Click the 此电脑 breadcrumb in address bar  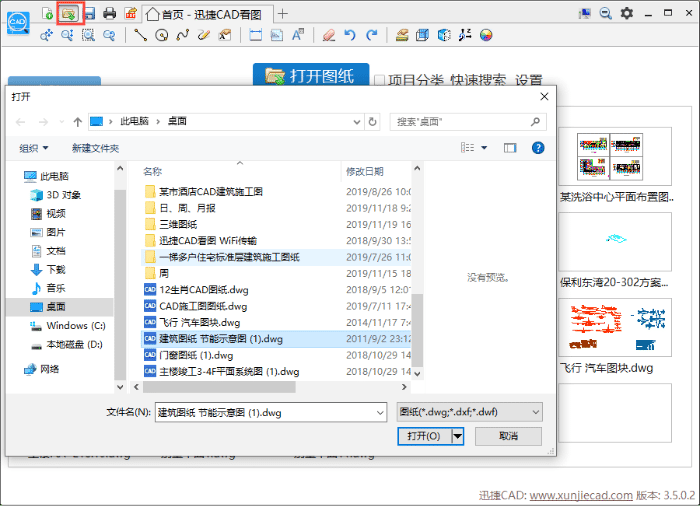tap(134, 121)
